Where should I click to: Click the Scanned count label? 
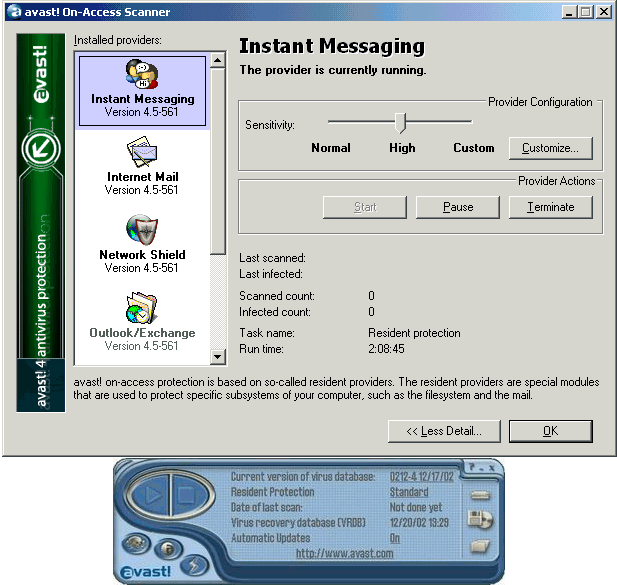pos(277,296)
